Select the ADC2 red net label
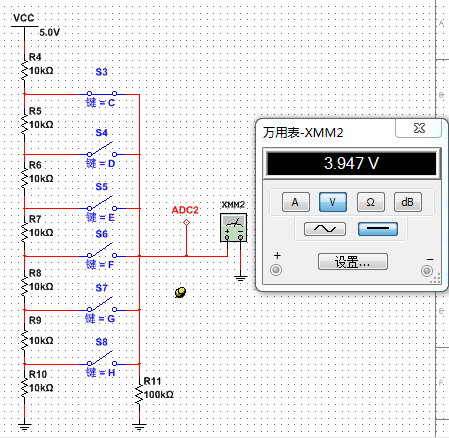Screen dimensions: 449x438 (185, 210)
